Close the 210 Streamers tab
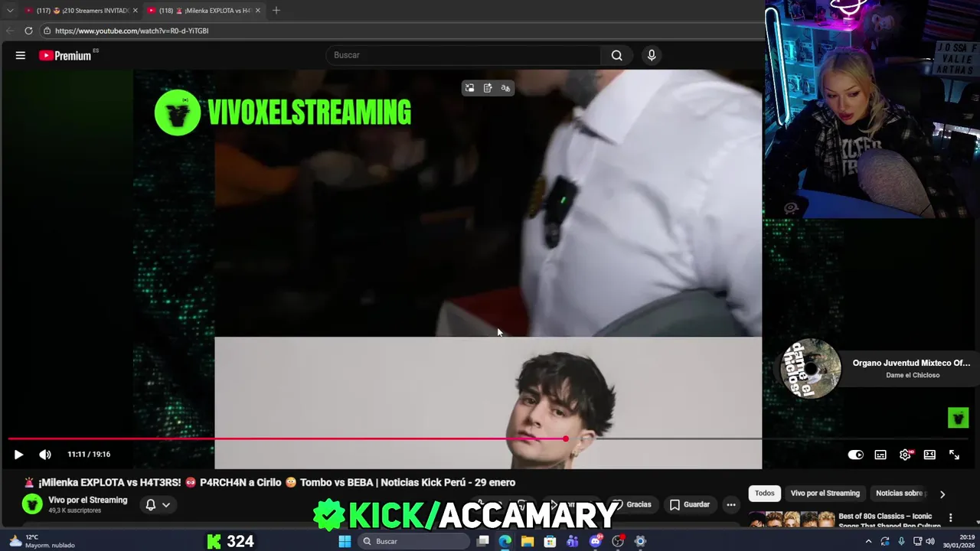This screenshot has height=551, width=980. 135,11
